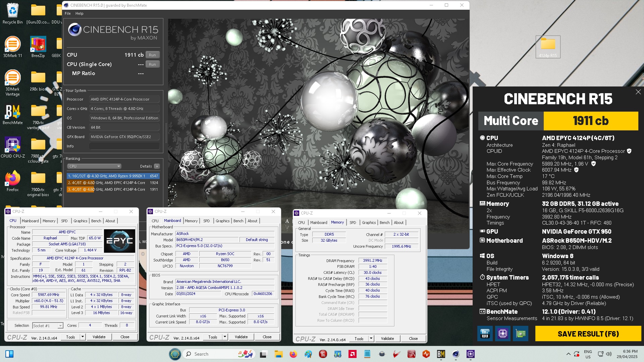Open the 7900xtx original bios folder
Image resolution: width=644 pixels, height=362 pixels.
pos(38,183)
